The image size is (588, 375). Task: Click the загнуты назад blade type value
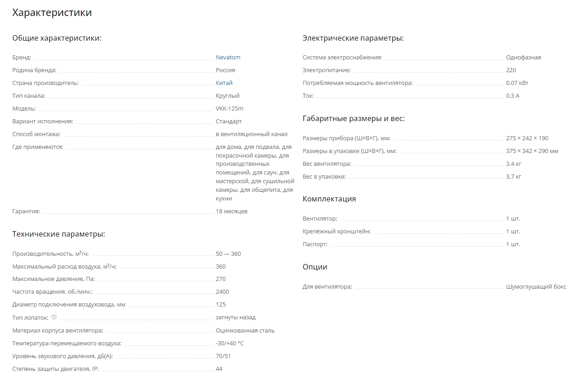pyautogui.click(x=235, y=317)
